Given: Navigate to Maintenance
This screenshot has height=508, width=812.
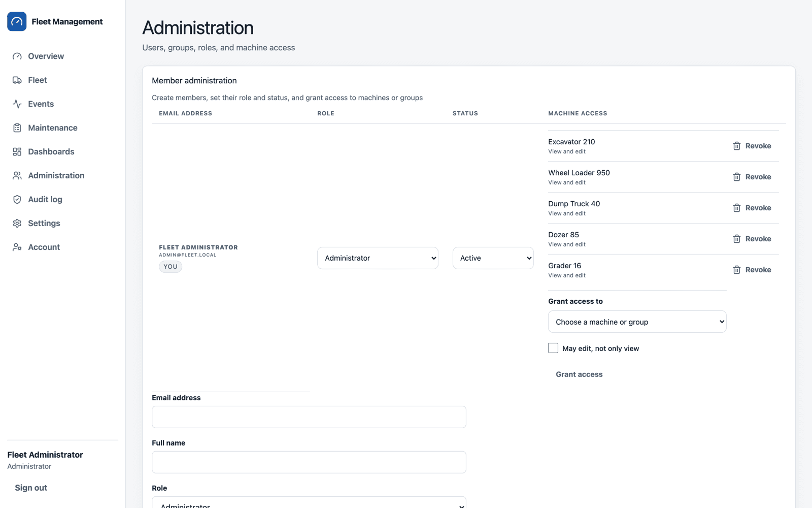Looking at the screenshot, I should [x=63, y=128].
